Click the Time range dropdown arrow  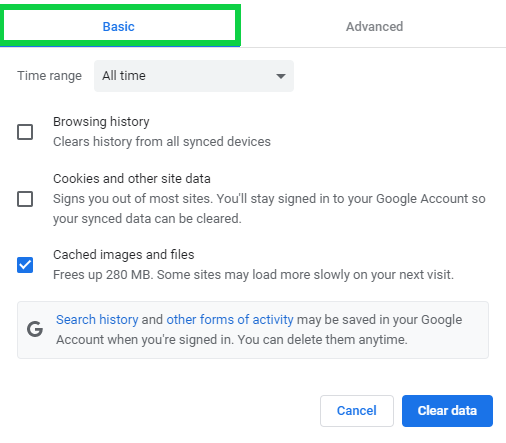click(281, 76)
